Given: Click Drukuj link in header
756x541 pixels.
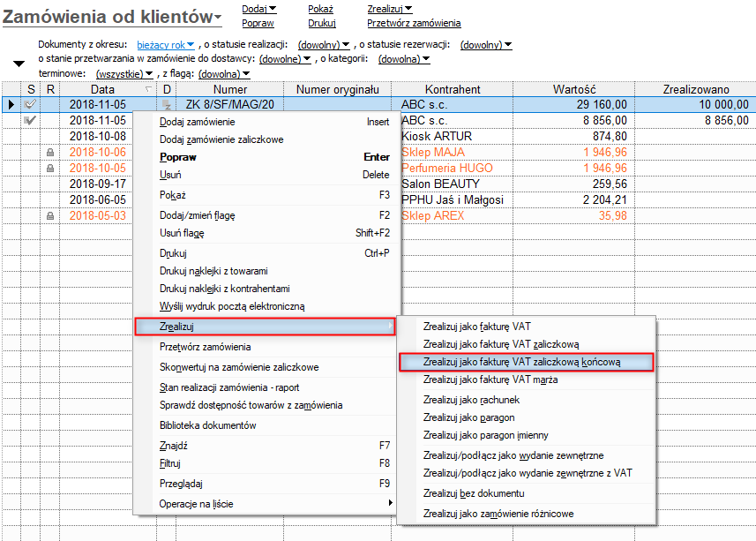Looking at the screenshot, I should click(x=322, y=23).
